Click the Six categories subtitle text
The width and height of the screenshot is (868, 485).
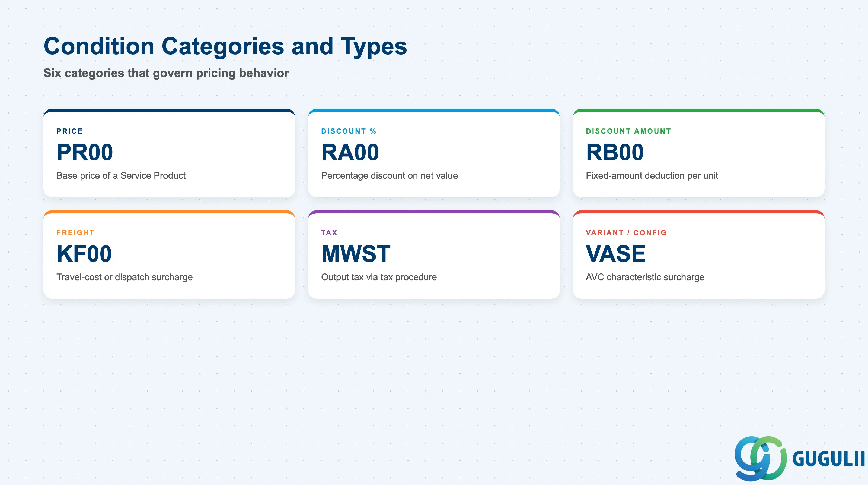pos(166,73)
